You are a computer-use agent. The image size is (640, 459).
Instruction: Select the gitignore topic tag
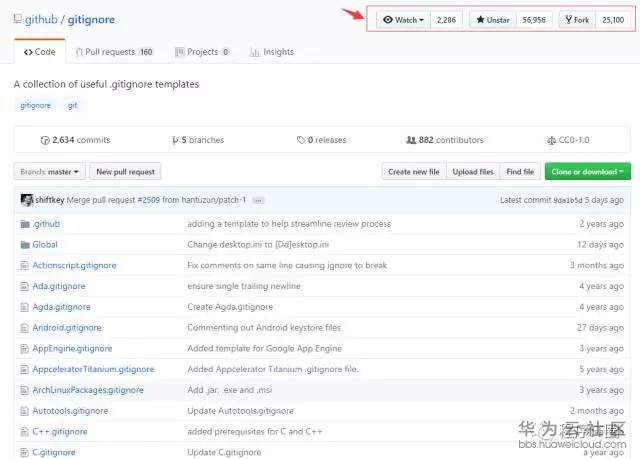(36, 105)
